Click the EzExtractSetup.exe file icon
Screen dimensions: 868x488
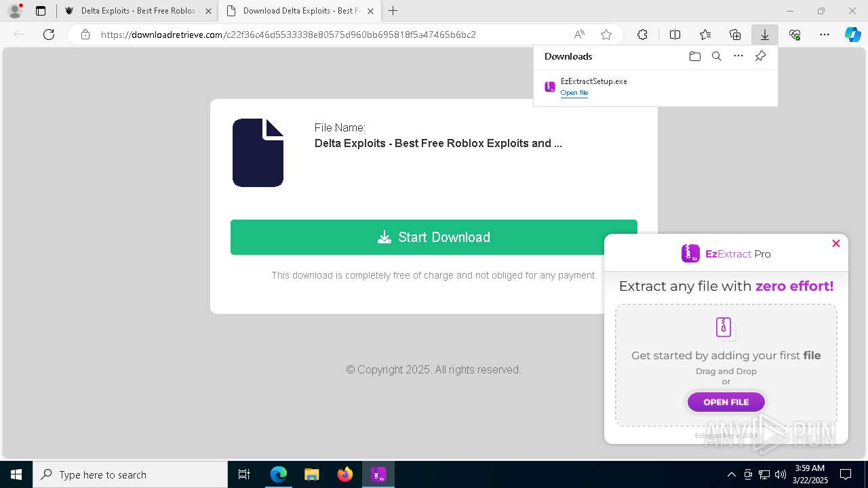pyautogui.click(x=550, y=87)
